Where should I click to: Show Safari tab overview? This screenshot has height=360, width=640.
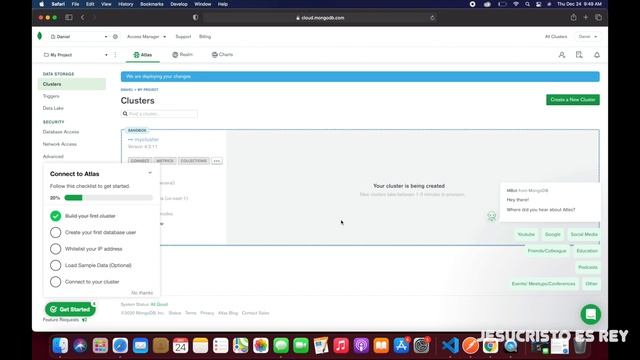(x=598, y=17)
